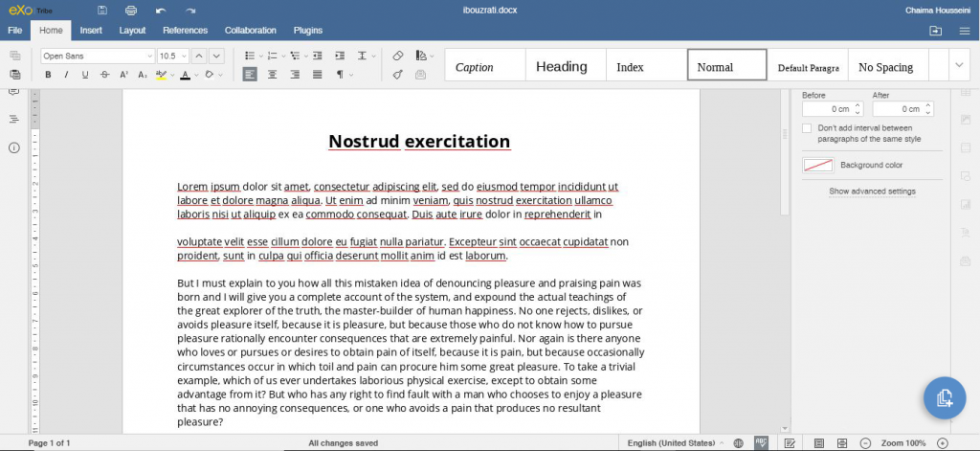Click the Fit to page icon
980x451 pixels.
pyautogui.click(x=819, y=443)
